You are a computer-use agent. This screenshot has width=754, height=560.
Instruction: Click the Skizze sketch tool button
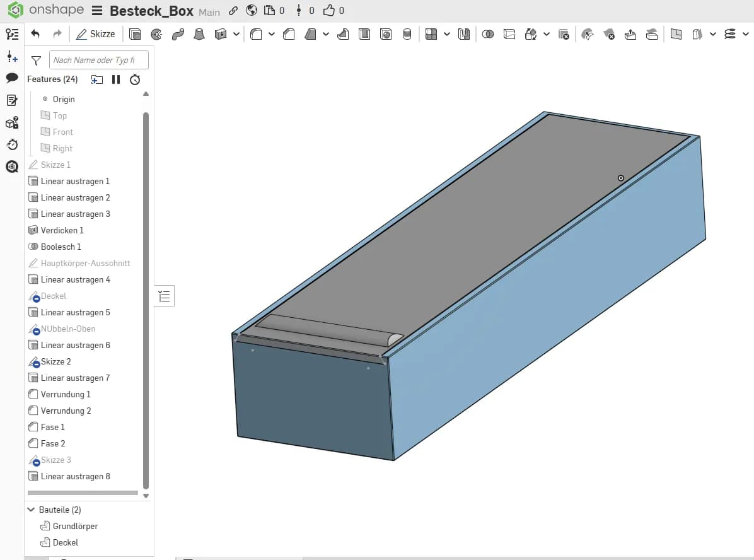(96, 34)
